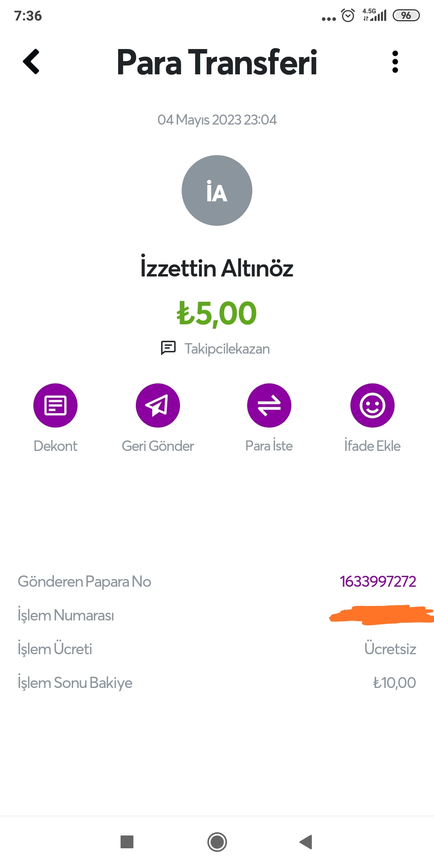Image resolution: width=434 pixels, height=868 pixels.
Task: Tap the Para İste arrows icon
Action: coord(269,405)
